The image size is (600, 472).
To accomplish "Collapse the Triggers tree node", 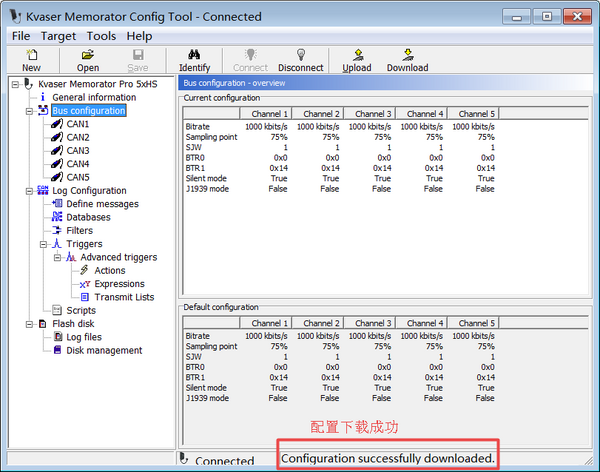I will 43,244.
